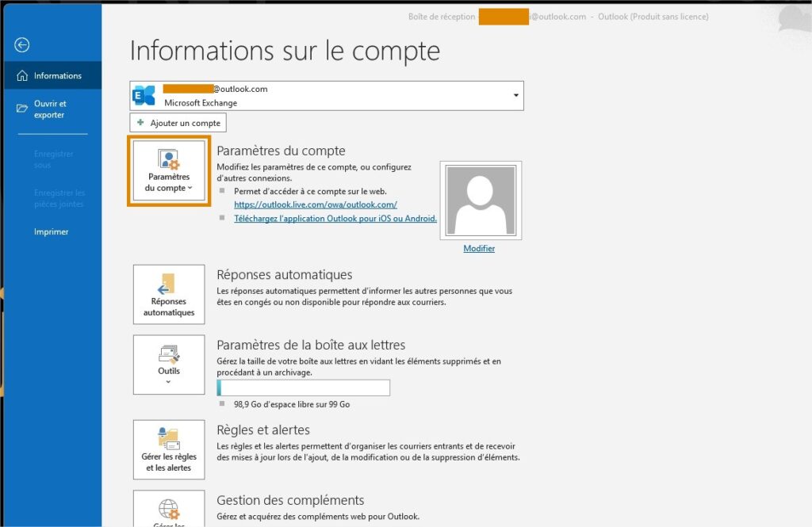This screenshot has height=527, width=812.
Task: Select Ouvrir et exporter in the sidebar
Action: coord(50,109)
